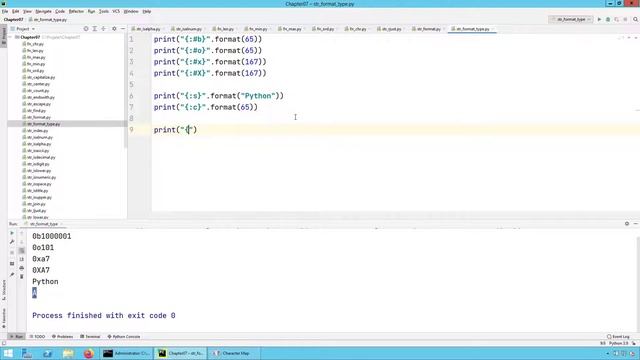Click the Project panel locate-file target icon
Screen dimensions: 640x360
[x=86, y=29]
